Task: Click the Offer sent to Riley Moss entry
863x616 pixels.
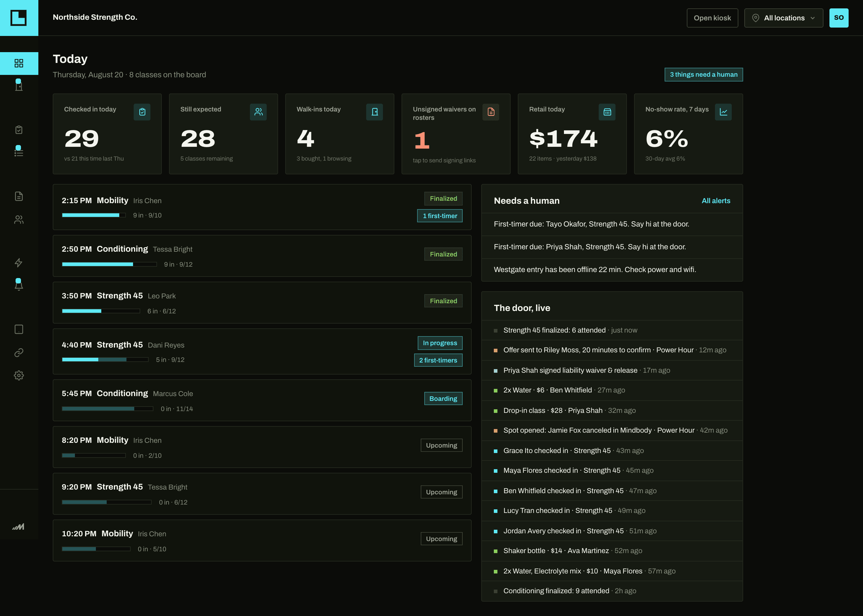Action: click(x=612, y=350)
